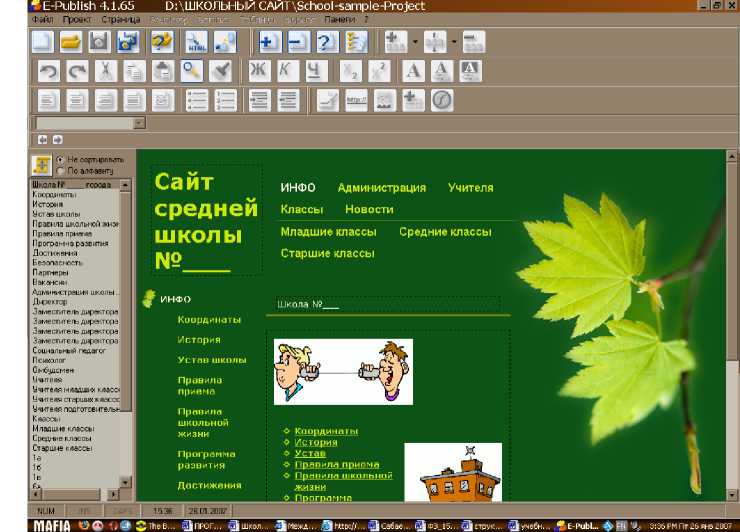
Task: Click the HTML editor icon
Action: (197, 42)
